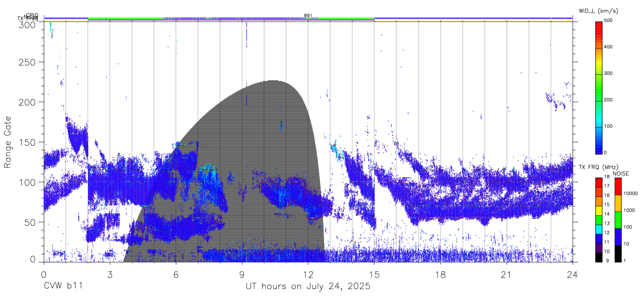Click the 'NOISE' legend title
This screenshot has width=644, height=297.
[x=621, y=173]
